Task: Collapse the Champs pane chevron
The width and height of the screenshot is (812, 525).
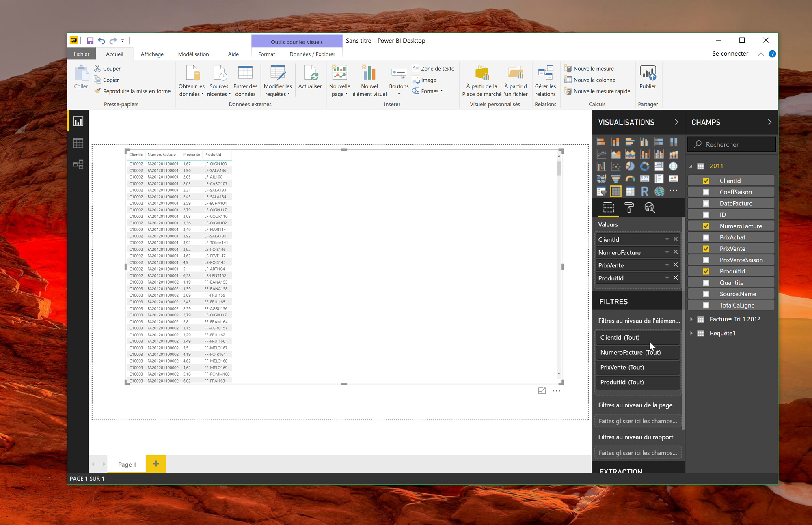Action: (x=769, y=122)
